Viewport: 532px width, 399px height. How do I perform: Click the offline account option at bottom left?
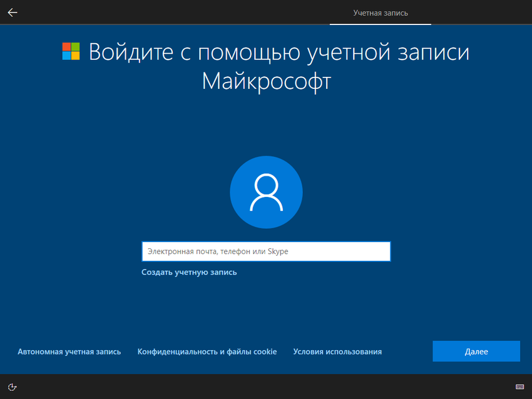coord(70,351)
